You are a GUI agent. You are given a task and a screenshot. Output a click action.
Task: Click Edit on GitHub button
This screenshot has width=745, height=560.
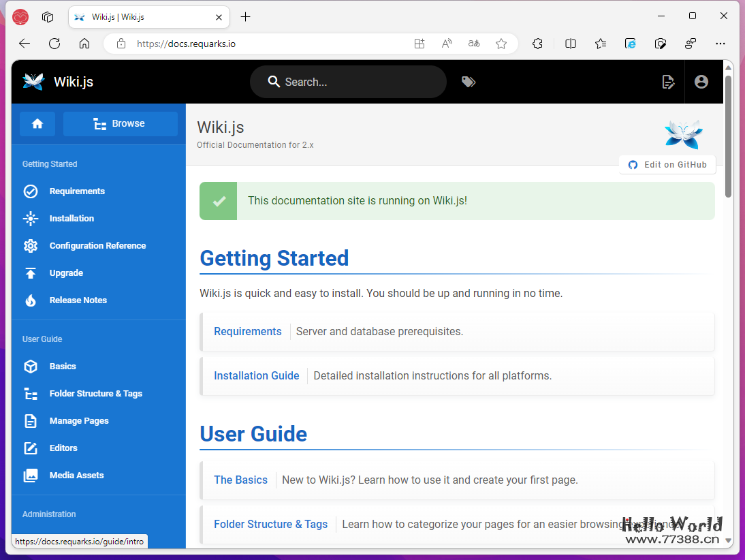tap(667, 165)
